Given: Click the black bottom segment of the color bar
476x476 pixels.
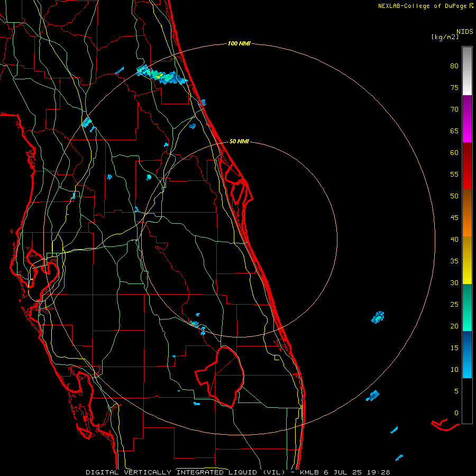Looking at the screenshot, I should [x=467, y=401].
